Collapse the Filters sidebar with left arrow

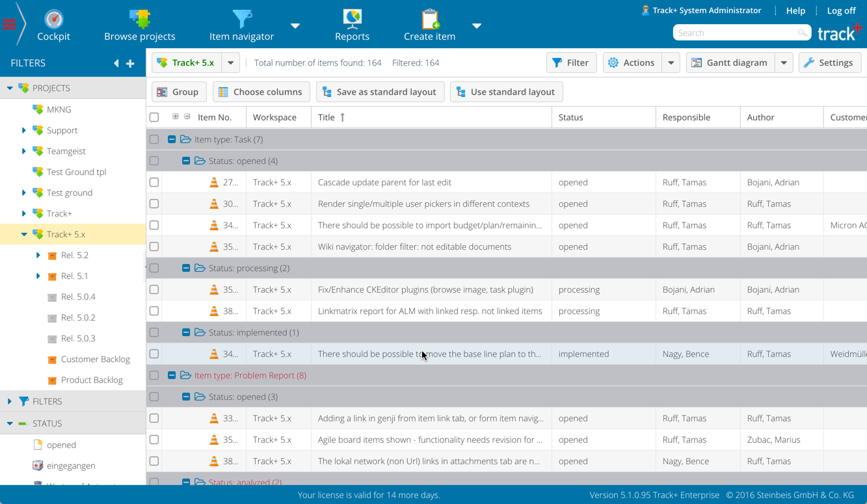pyautogui.click(x=116, y=64)
